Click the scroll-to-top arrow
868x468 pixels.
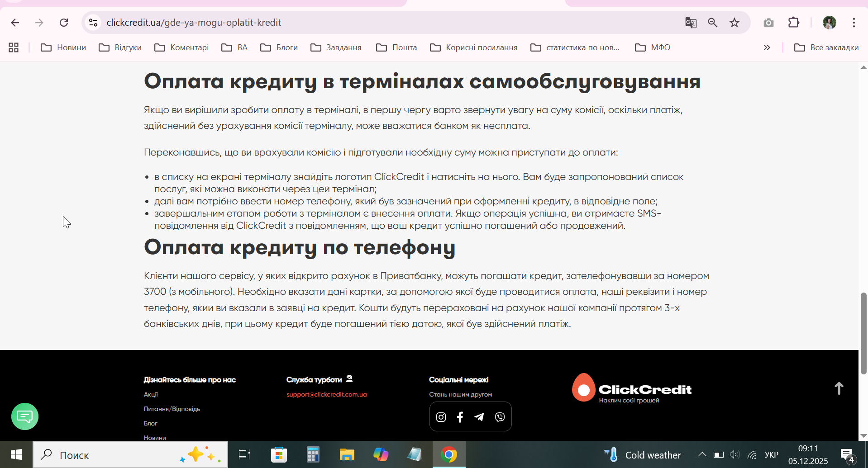tap(839, 388)
